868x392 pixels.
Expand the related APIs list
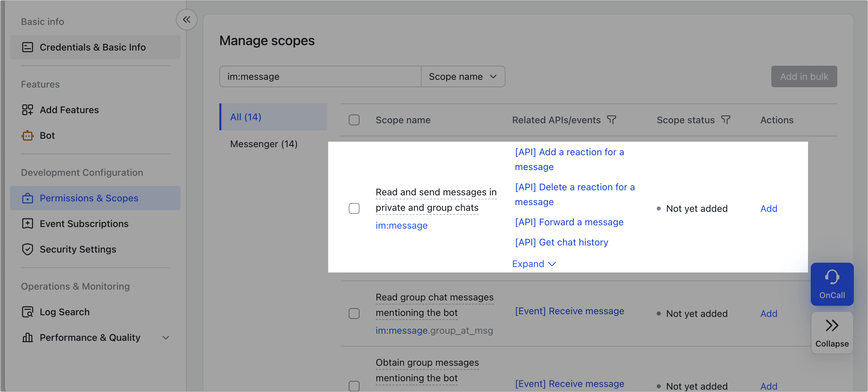pyautogui.click(x=533, y=264)
